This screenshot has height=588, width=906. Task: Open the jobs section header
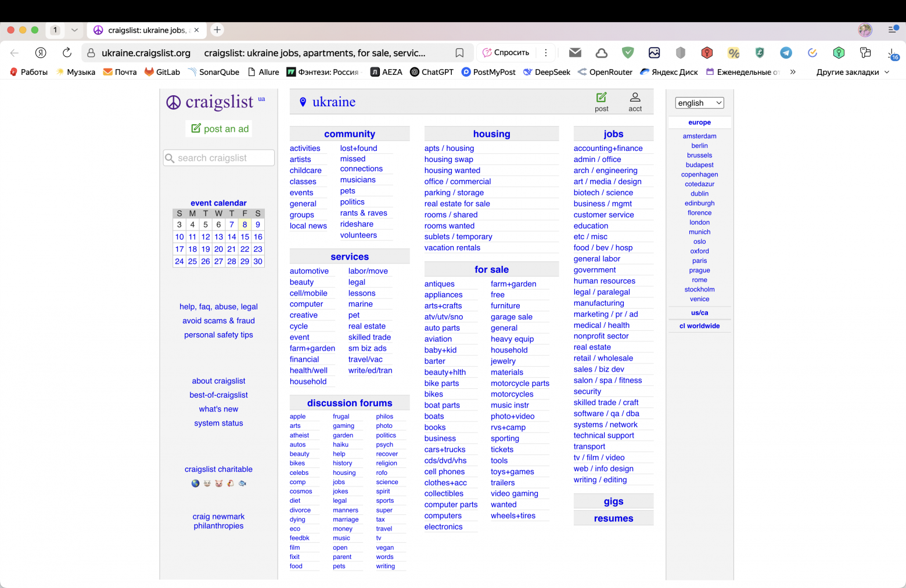tap(613, 134)
